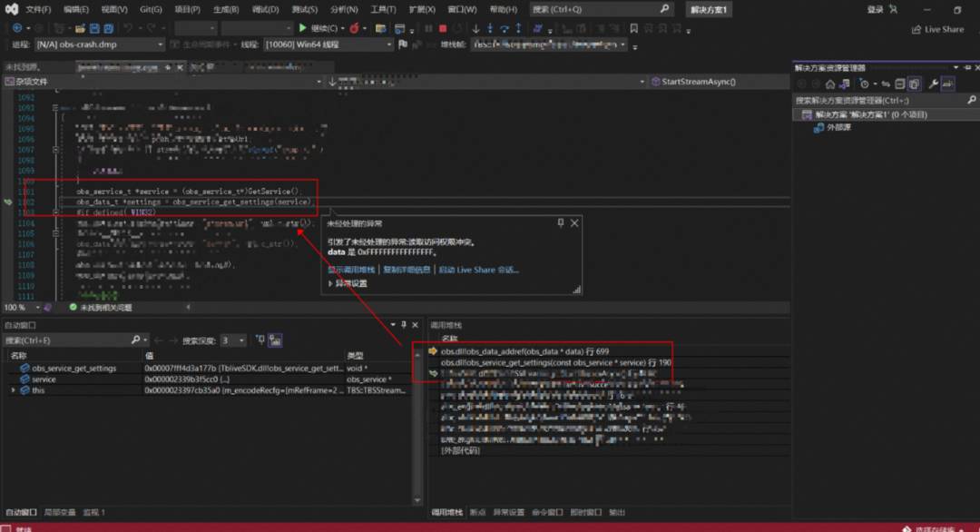Click the Live Share button
Image resolution: width=980 pixels, height=532 pixels.
pyautogui.click(x=937, y=29)
